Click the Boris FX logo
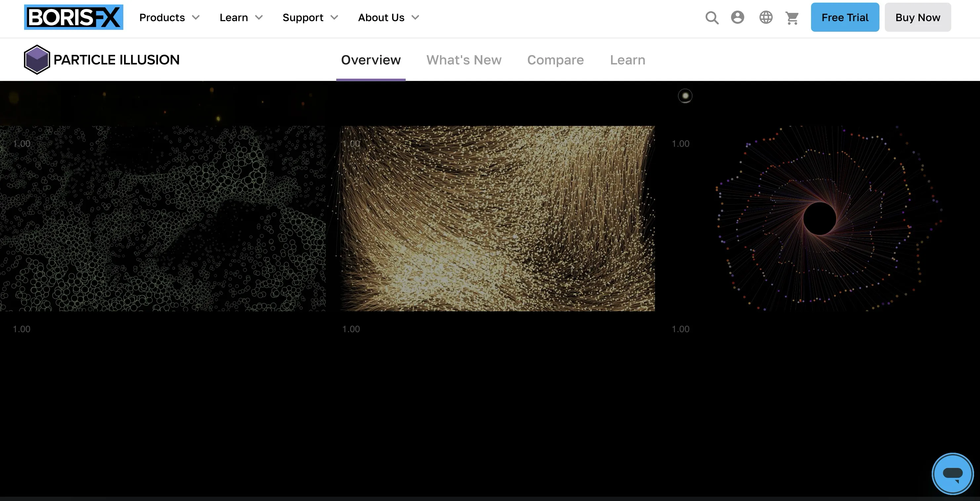The height and width of the screenshot is (501, 980). [73, 18]
